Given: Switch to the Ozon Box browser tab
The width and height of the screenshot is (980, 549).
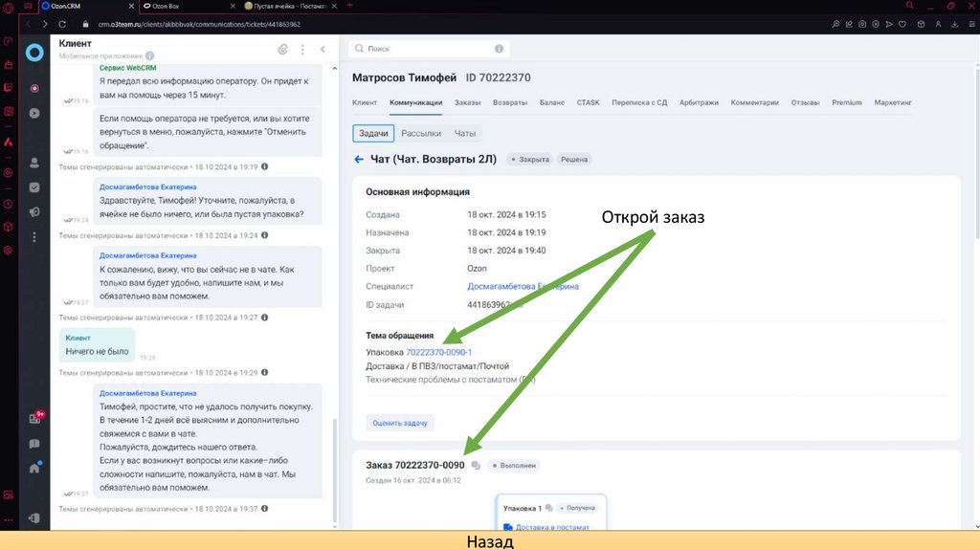Looking at the screenshot, I should pos(188,6).
